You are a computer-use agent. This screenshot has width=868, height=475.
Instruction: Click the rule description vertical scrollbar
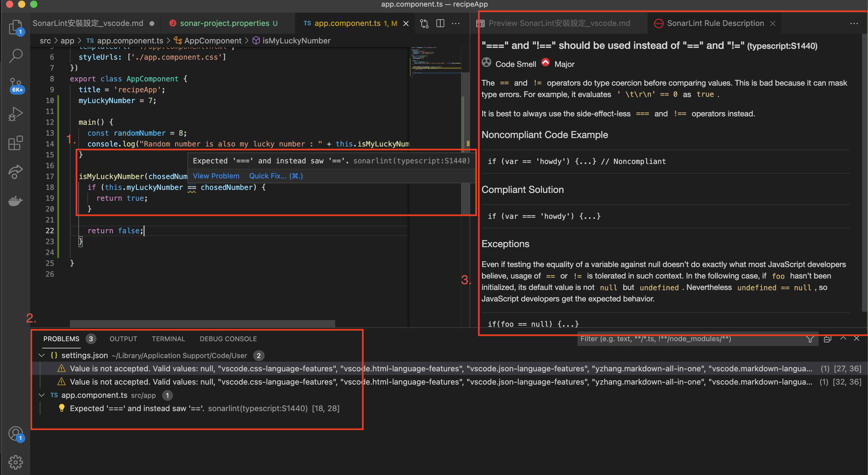pyautogui.click(x=865, y=172)
